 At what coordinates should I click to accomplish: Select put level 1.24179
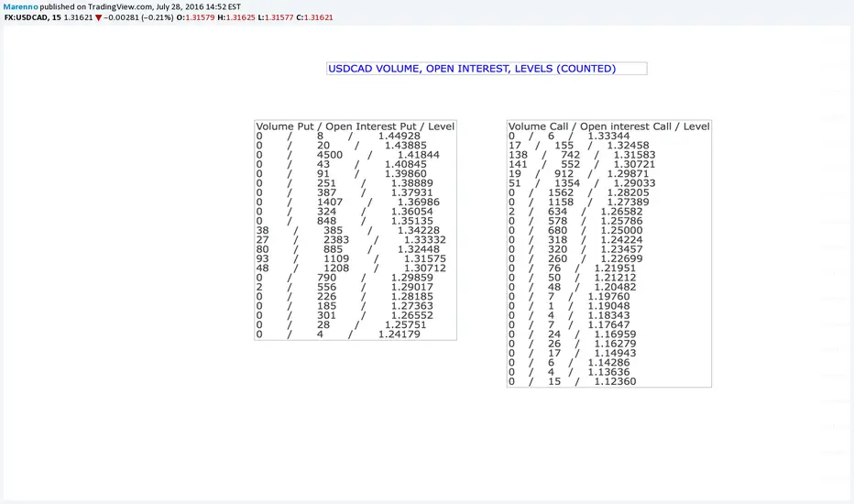click(x=400, y=334)
